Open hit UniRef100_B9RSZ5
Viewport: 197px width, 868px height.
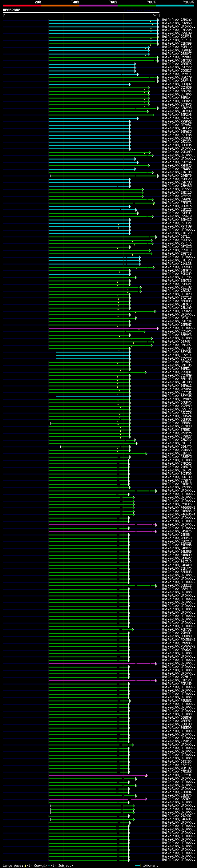[x=177, y=118]
